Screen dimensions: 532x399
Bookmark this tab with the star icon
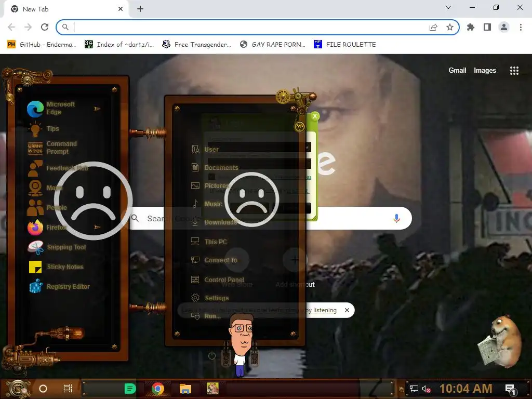click(x=450, y=27)
